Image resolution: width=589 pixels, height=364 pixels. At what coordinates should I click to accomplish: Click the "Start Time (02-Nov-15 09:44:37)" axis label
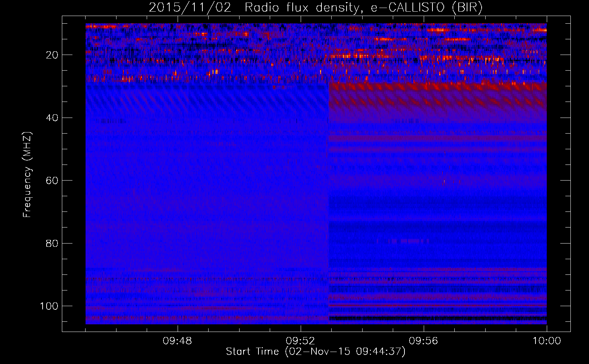point(316,352)
